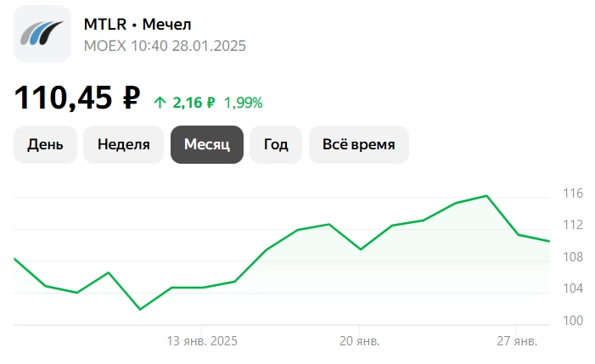595x364 pixels.
Task: Show the Год period chart
Action: (x=276, y=144)
